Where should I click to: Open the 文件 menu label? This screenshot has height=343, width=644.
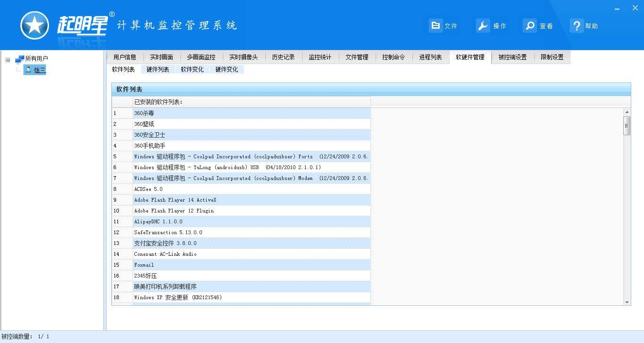click(x=451, y=26)
